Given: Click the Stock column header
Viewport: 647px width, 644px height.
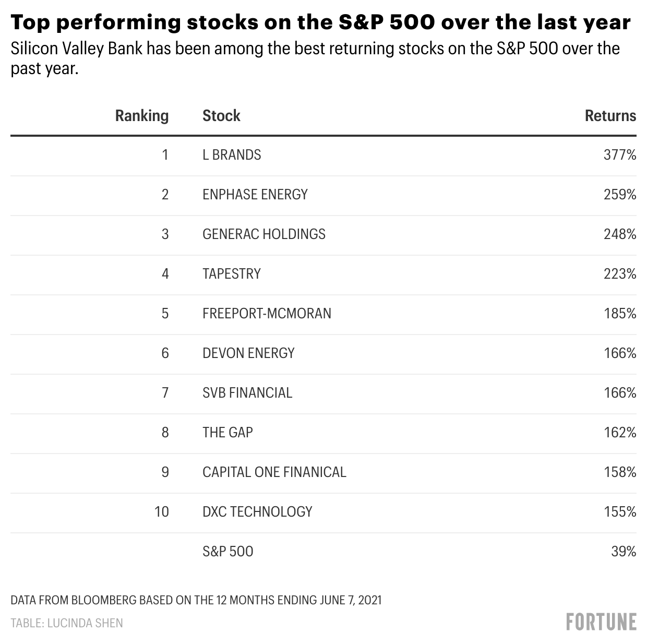Looking at the screenshot, I should pos(221,115).
